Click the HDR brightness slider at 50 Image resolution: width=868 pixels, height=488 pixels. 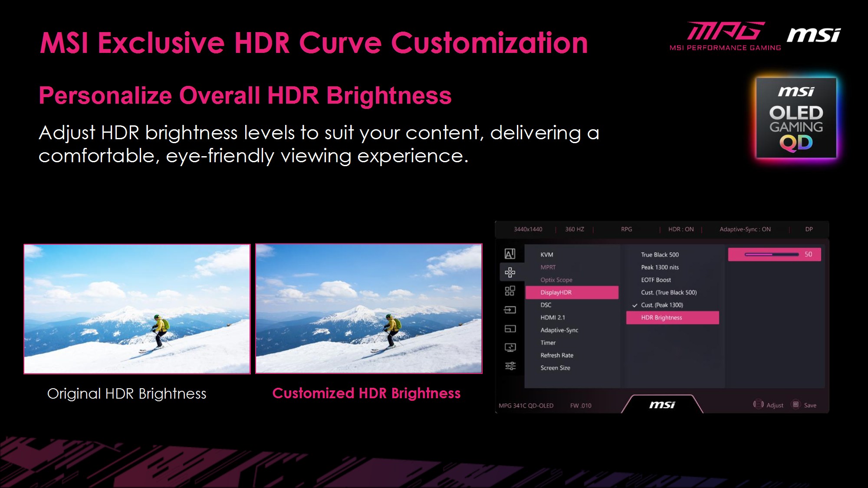click(772, 255)
